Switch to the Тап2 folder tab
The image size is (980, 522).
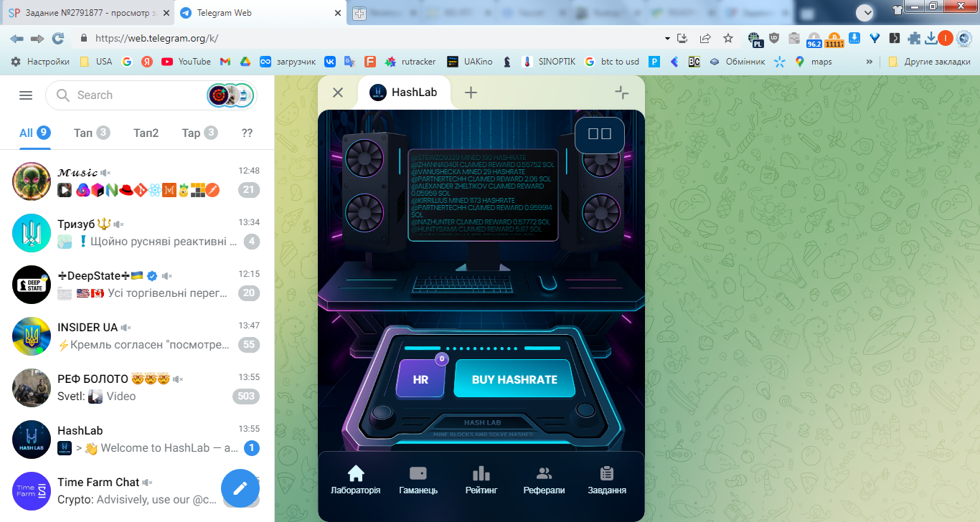(x=146, y=133)
